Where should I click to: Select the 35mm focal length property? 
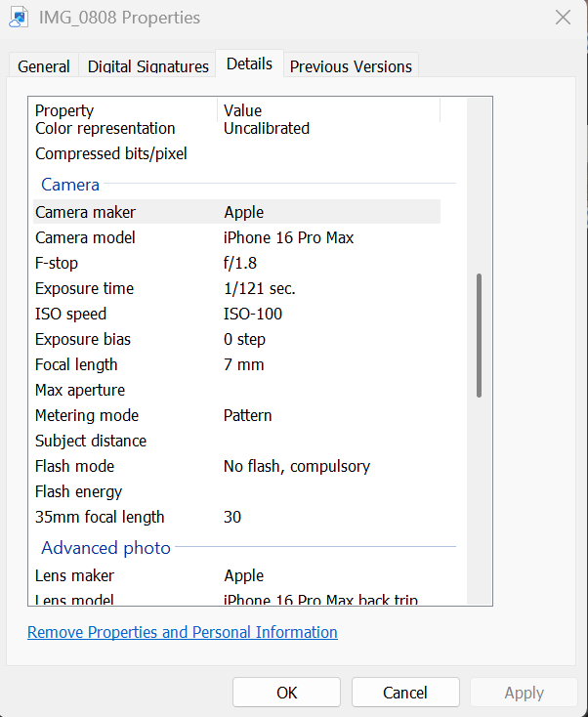[100, 517]
